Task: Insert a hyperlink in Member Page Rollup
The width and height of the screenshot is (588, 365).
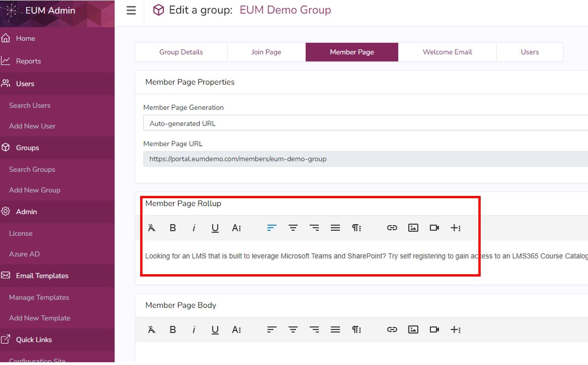Action: coord(392,227)
